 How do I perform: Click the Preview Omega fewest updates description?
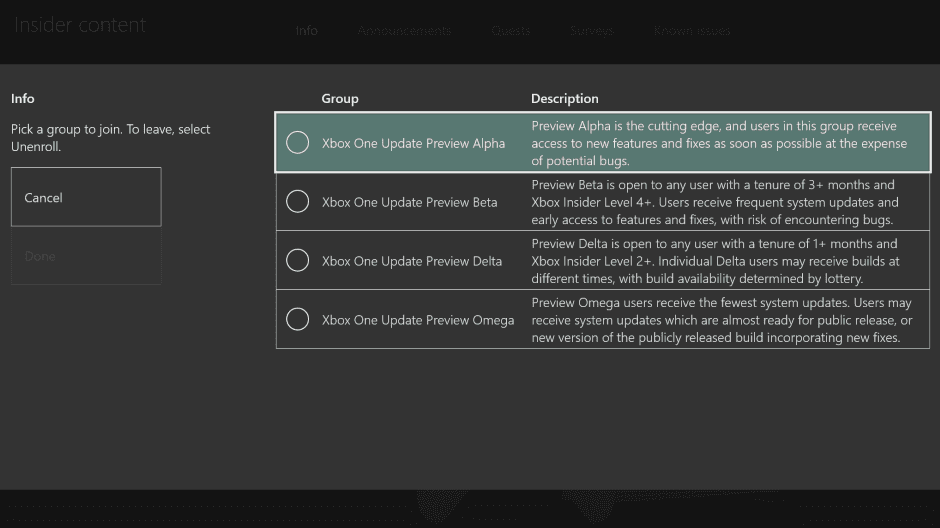point(722,320)
